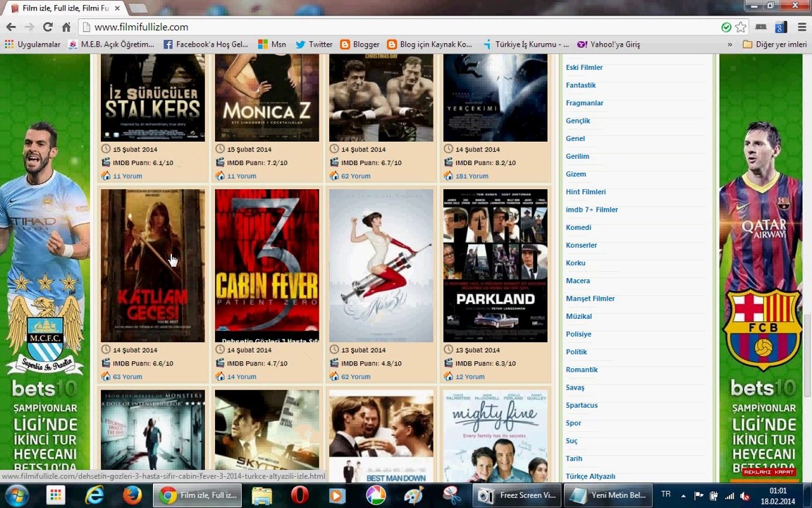Image resolution: width=812 pixels, height=508 pixels.
Task: Click the green checkmark extension icon
Action: 726,27
